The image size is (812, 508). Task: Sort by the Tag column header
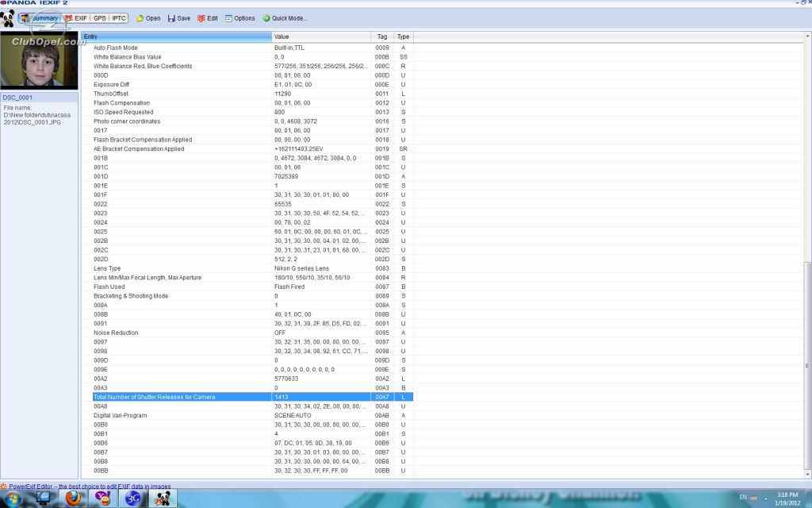pyautogui.click(x=382, y=37)
